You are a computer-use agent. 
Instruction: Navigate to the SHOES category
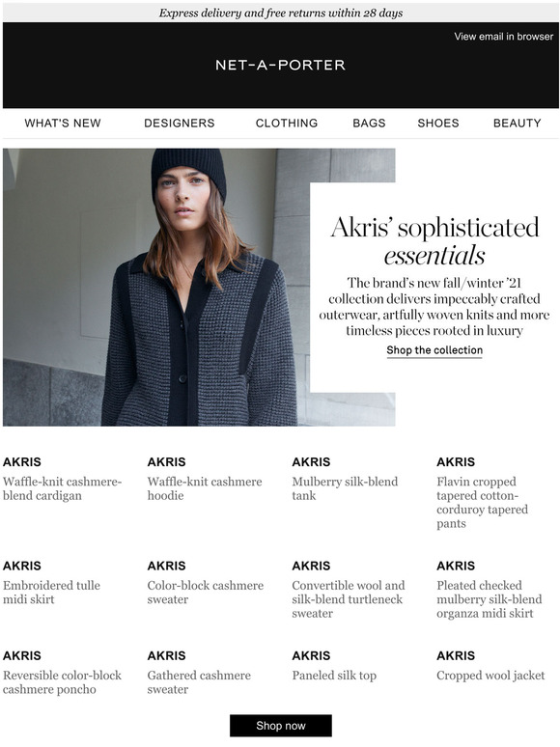click(438, 123)
